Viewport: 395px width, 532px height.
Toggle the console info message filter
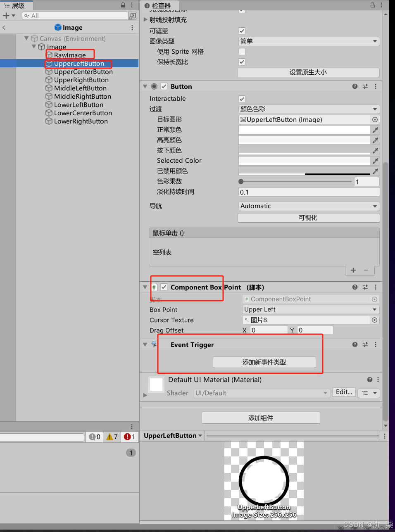click(95, 437)
